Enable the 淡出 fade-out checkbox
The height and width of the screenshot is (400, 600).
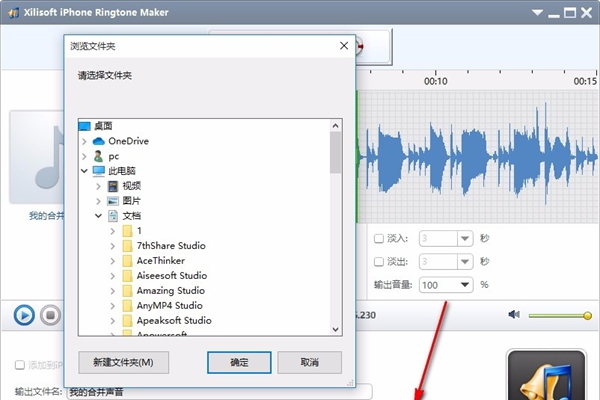379,262
